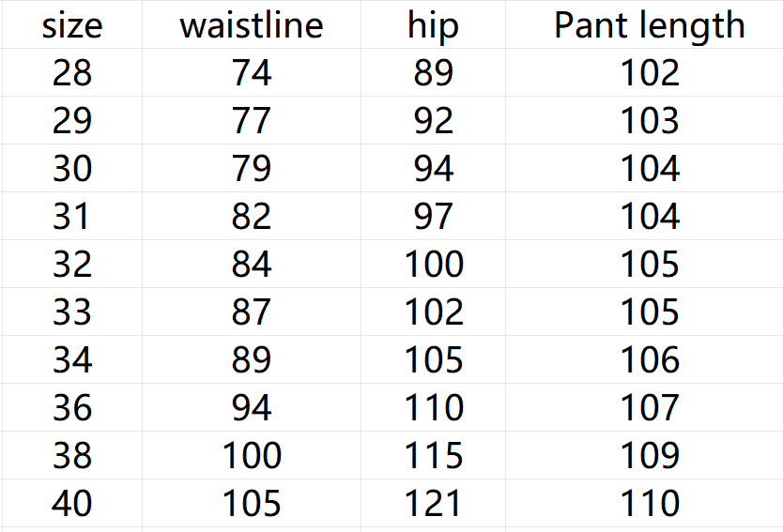This screenshot has width=783, height=532.
Task: Click the hip cell with value 89
Action: click(433, 73)
